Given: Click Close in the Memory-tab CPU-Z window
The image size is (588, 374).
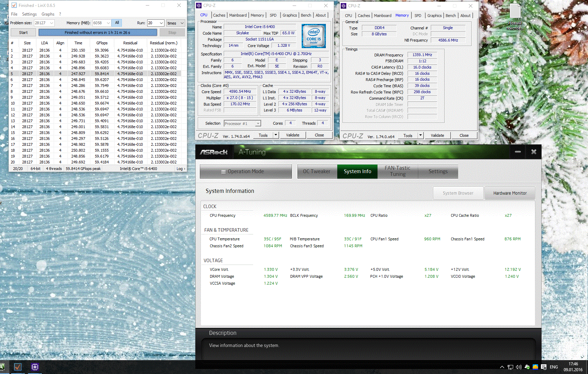Looking at the screenshot, I should tap(464, 135).
